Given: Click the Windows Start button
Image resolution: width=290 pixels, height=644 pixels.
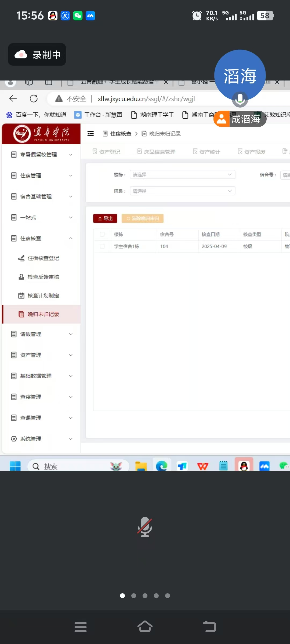Looking at the screenshot, I should [x=15, y=466].
